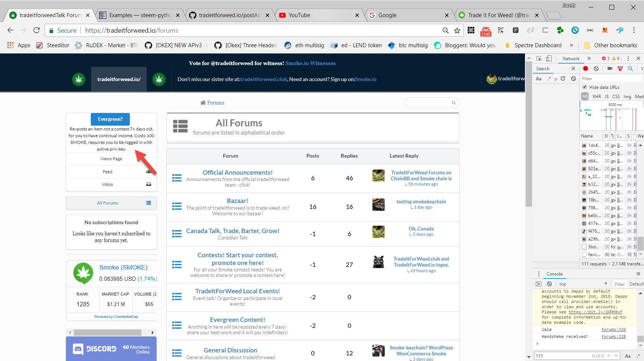The width and height of the screenshot is (644, 361).
Task: Click the Evergreen? button
Action: (110, 119)
